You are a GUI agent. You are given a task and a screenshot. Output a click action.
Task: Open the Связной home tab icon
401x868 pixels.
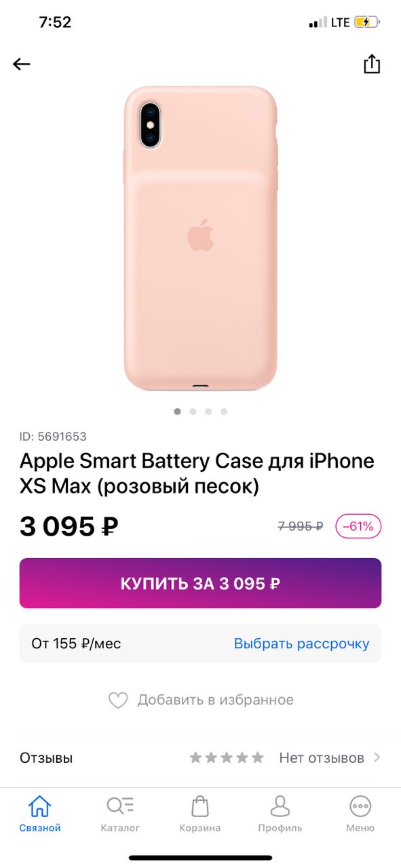[x=39, y=806]
